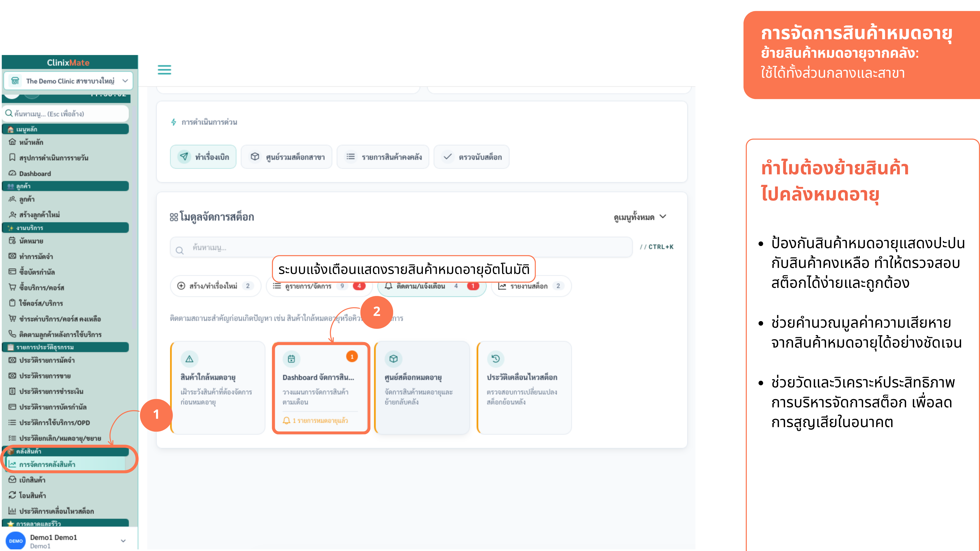Click the สร้างลูกค้าใหม่ add-user icon
980x551 pixels.
point(12,215)
